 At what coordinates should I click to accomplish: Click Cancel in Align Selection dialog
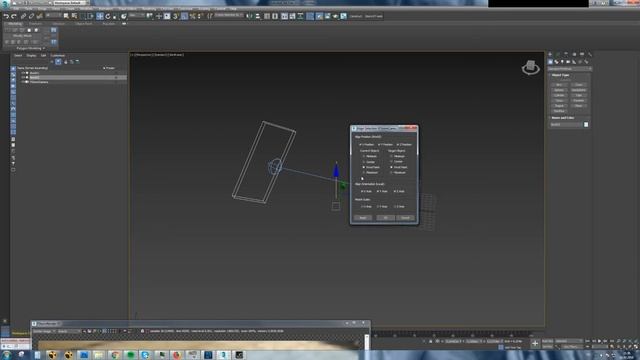point(405,218)
